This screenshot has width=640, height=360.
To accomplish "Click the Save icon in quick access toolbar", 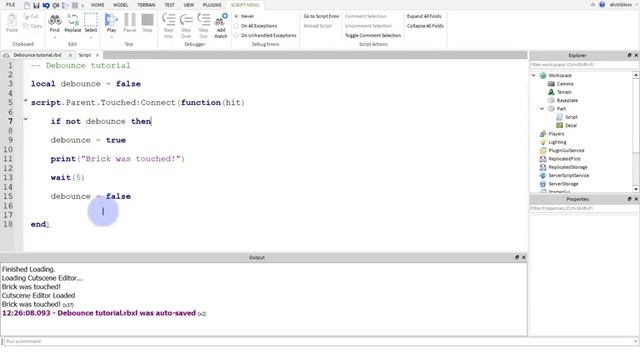I will click(36, 5).
